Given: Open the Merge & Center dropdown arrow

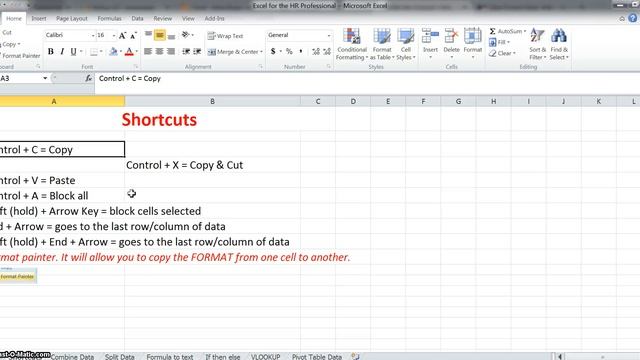Looking at the screenshot, I should (261, 52).
